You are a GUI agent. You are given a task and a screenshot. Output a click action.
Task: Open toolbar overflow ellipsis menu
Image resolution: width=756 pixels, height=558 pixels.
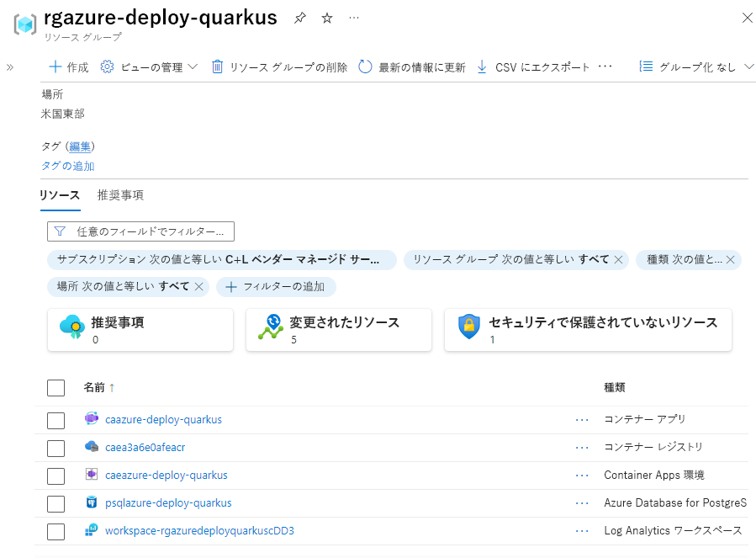point(605,66)
